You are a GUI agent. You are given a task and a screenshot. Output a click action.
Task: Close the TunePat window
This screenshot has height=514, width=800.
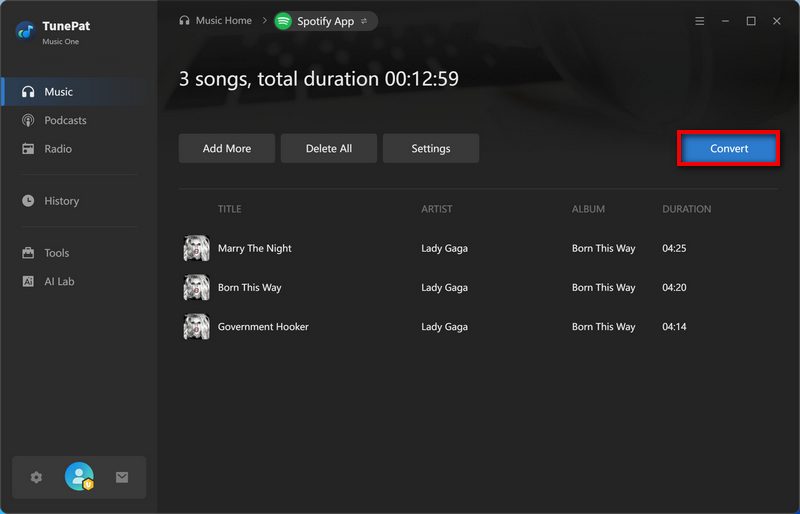click(x=777, y=21)
